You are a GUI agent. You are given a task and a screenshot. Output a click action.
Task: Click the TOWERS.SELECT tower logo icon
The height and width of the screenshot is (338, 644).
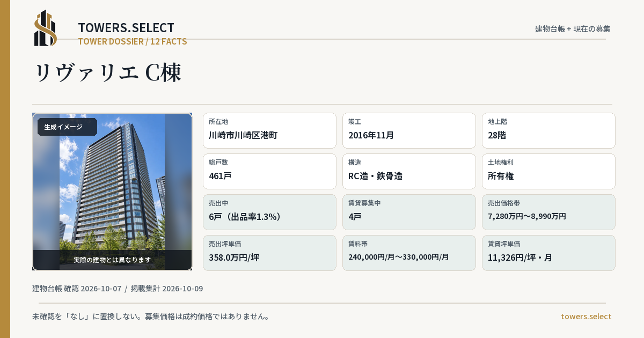coord(46,28)
